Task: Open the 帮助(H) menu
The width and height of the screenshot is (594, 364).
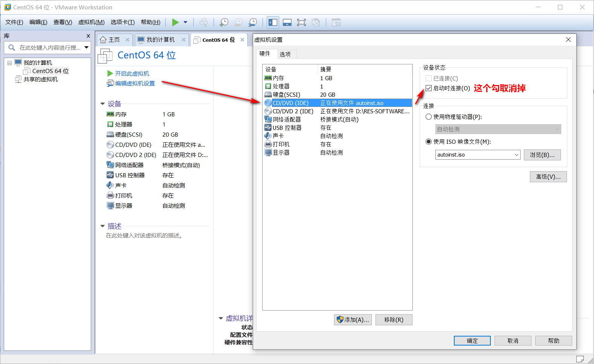Action: tap(150, 22)
